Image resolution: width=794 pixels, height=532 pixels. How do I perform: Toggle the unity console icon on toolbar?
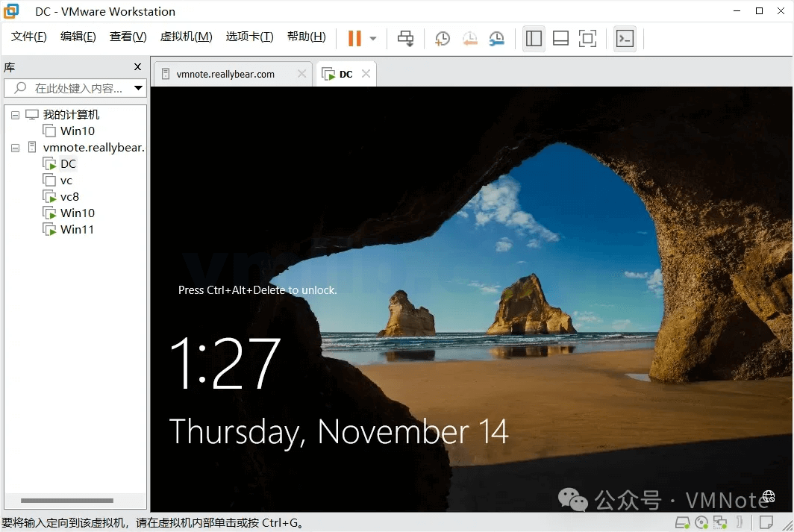coord(625,38)
